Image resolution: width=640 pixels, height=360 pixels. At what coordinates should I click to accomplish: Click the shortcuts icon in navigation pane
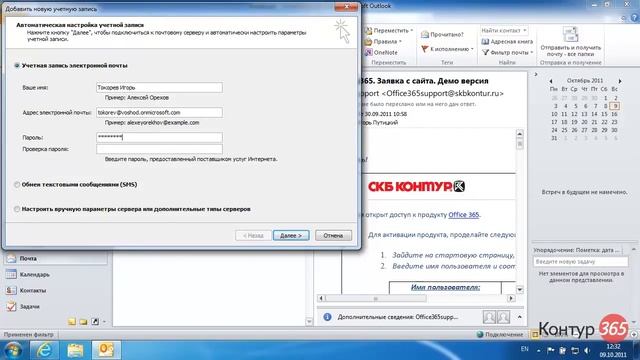click(95, 322)
